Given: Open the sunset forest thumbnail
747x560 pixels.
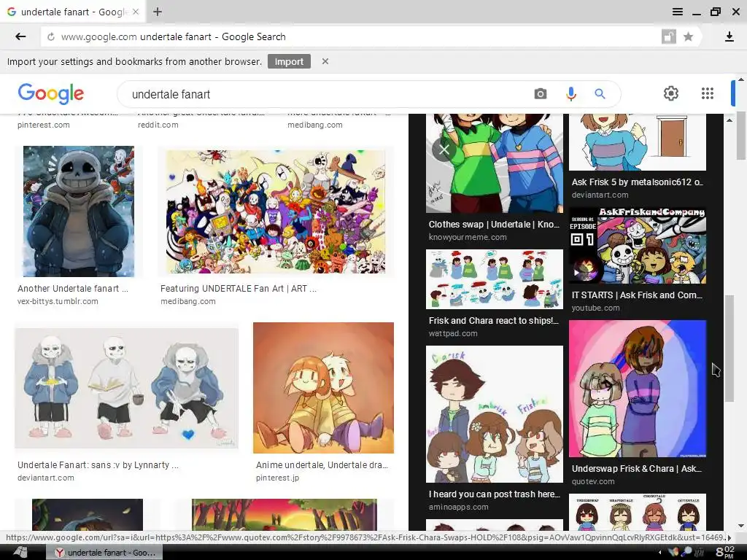Looking at the screenshot, I should coord(285,515).
